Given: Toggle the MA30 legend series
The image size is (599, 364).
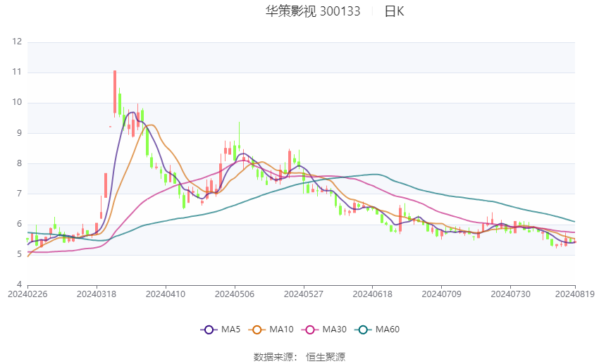Looking at the screenshot, I should click(x=324, y=330).
